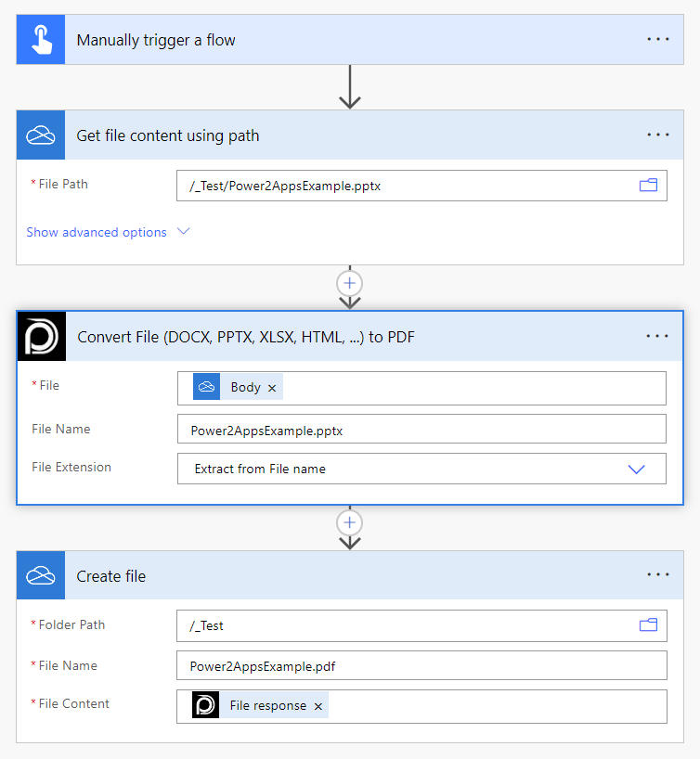Open menu for Manually trigger a flow
Image resolution: width=700 pixels, height=759 pixels.
(658, 40)
